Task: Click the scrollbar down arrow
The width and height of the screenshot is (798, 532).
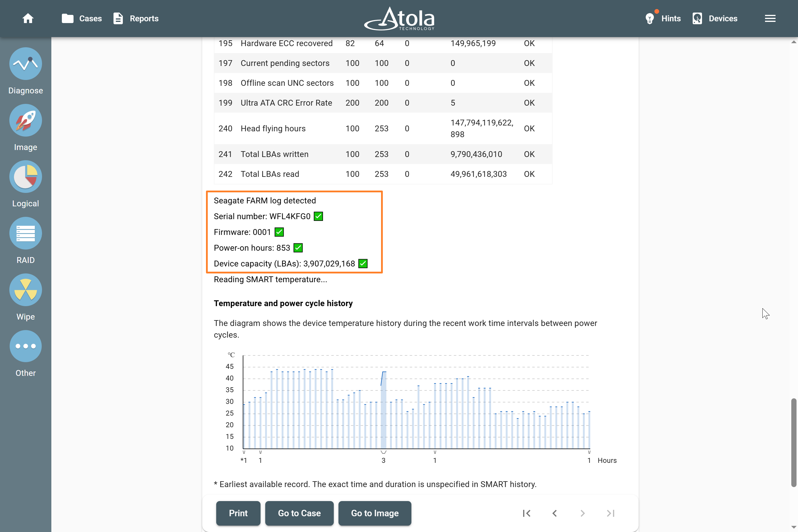Action: (794, 527)
